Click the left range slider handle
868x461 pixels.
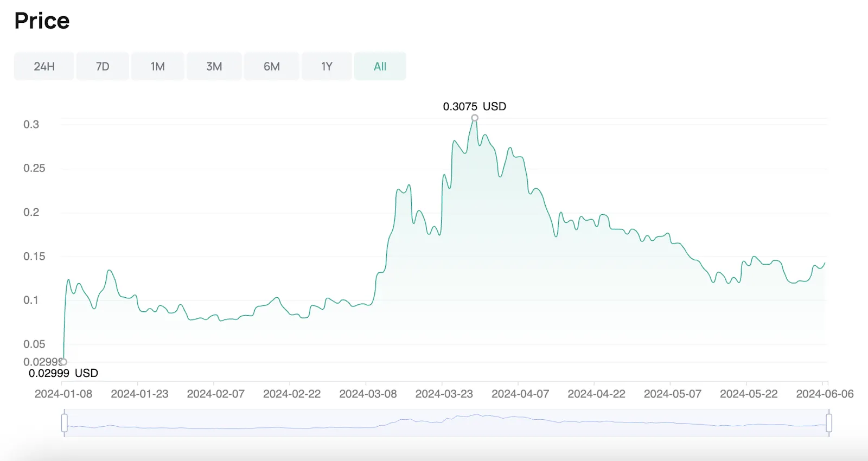click(x=65, y=423)
